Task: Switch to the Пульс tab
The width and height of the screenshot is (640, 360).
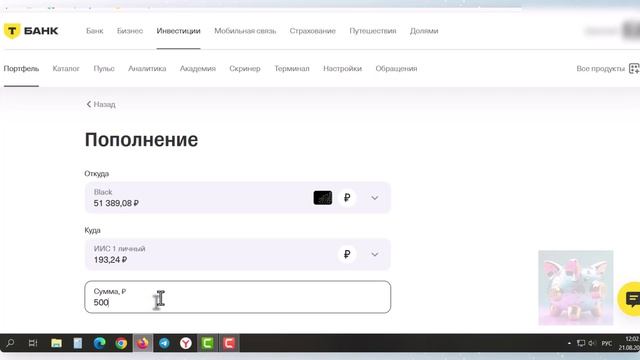Action: click(104, 69)
